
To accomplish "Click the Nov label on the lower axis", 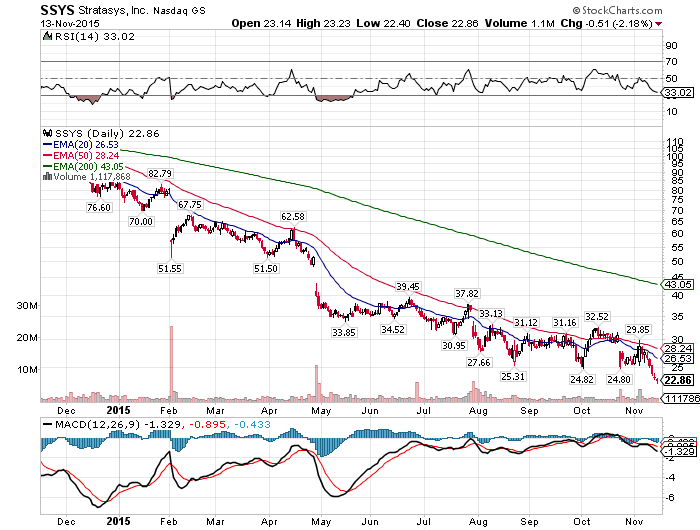I will (x=634, y=522).
